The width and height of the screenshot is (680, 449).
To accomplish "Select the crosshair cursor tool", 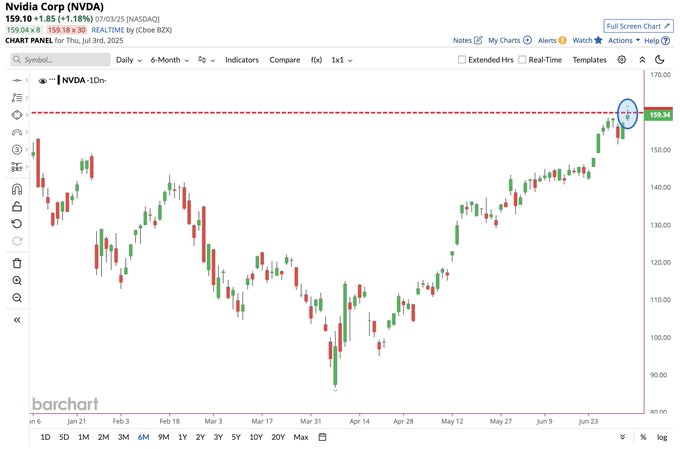I will [17, 80].
